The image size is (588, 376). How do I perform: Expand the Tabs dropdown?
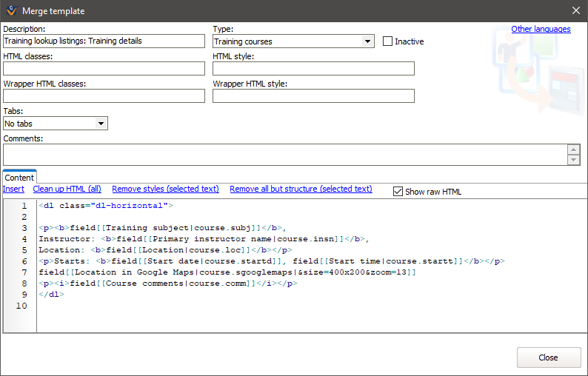(x=101, y=124)
